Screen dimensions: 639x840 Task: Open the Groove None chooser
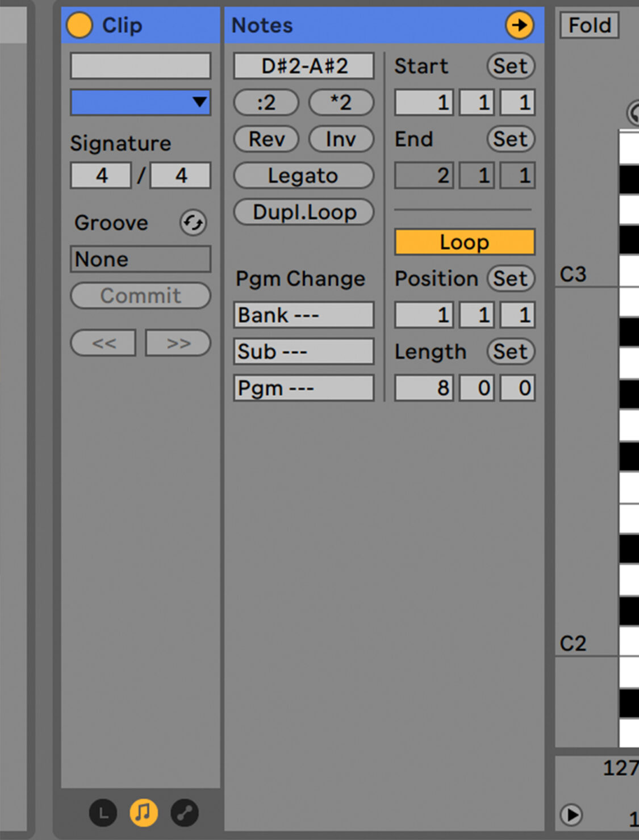tap(140, 260)
